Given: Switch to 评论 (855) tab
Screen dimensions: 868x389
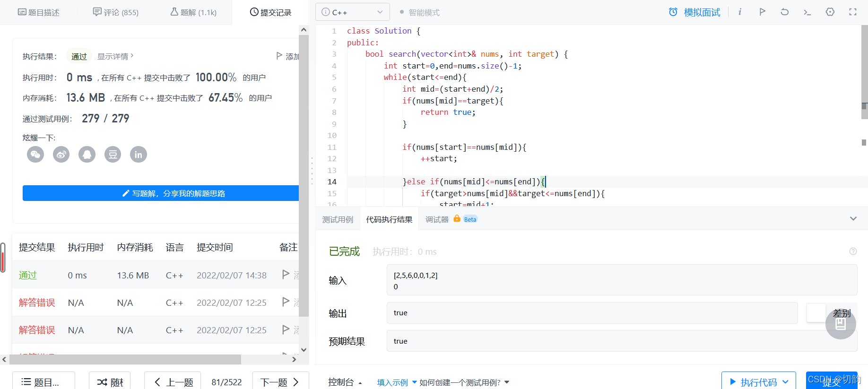Looking at the screenshot, I should [x=116, y=12].
